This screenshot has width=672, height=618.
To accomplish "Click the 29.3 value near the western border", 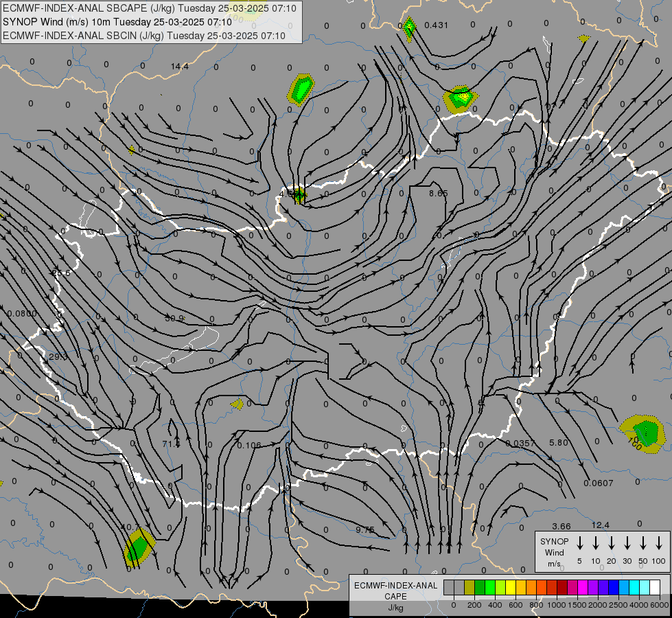I will (58, 357).
